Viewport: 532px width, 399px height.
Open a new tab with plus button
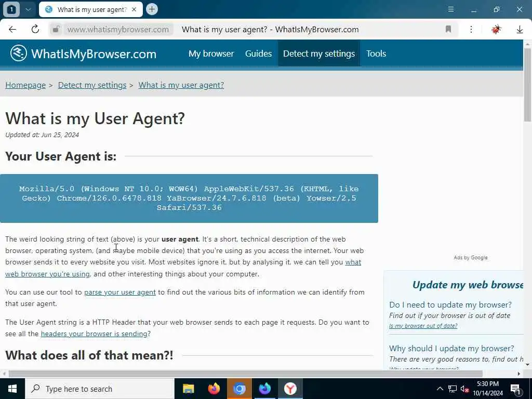tap(152, 9)
